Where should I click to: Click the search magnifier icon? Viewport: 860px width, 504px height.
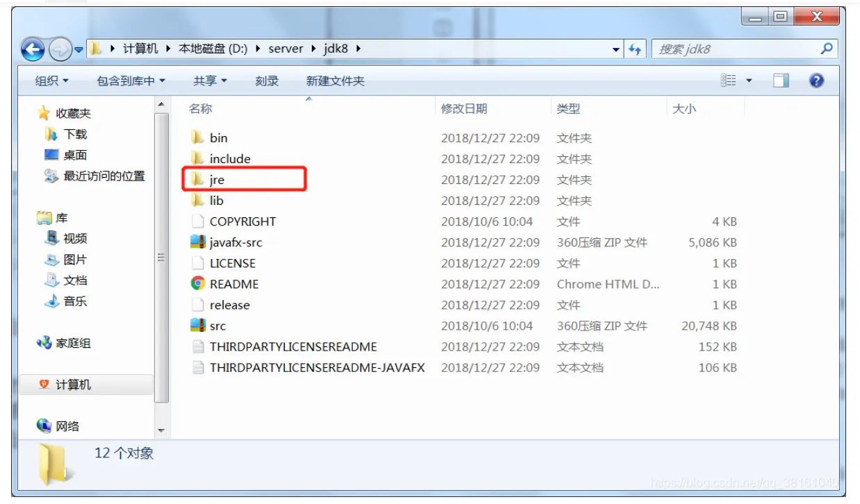tap(826, 49)
